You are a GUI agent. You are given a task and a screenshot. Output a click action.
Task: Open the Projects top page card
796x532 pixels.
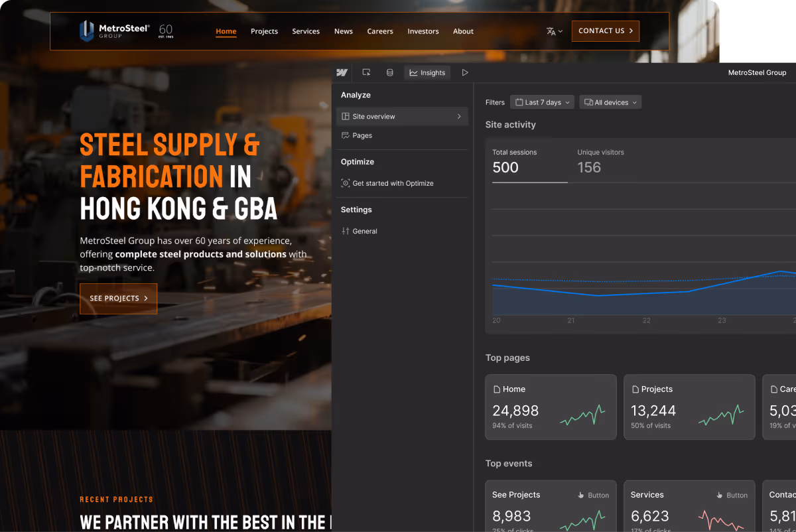point(689,407)
